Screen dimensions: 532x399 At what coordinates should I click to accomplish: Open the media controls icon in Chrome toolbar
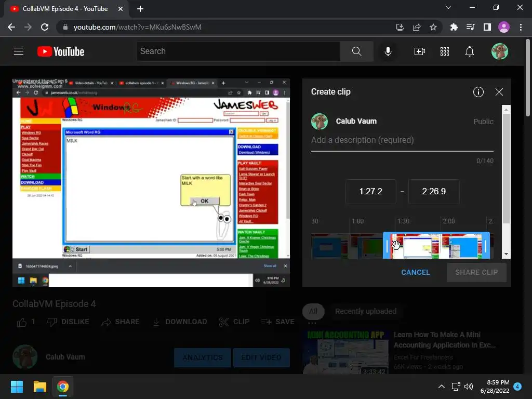pyautogui.click(x=470, y=27)
